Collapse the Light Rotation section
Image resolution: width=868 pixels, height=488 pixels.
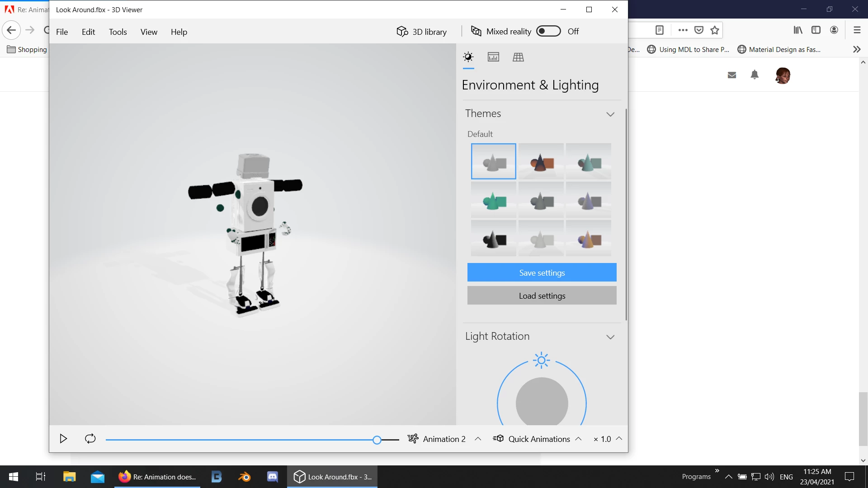point(610,337)
